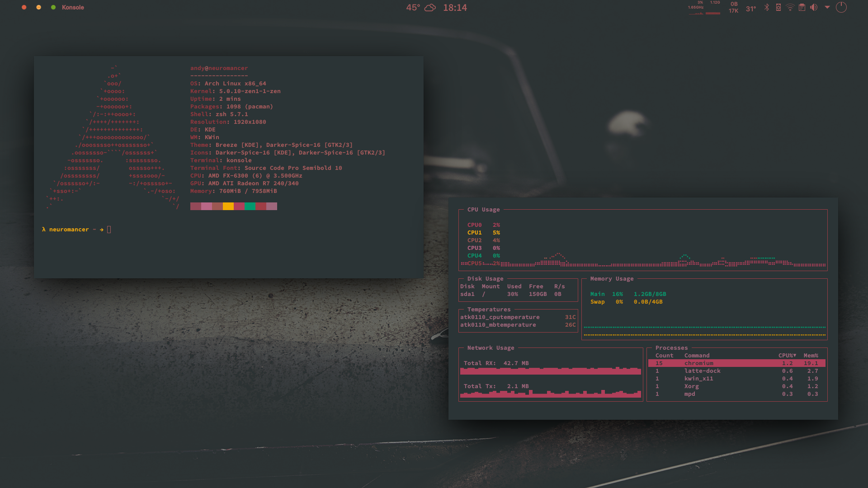868x488 pixels.
Task: Click the Arch Linux x86_64 OS line
Action: [228, 84]
